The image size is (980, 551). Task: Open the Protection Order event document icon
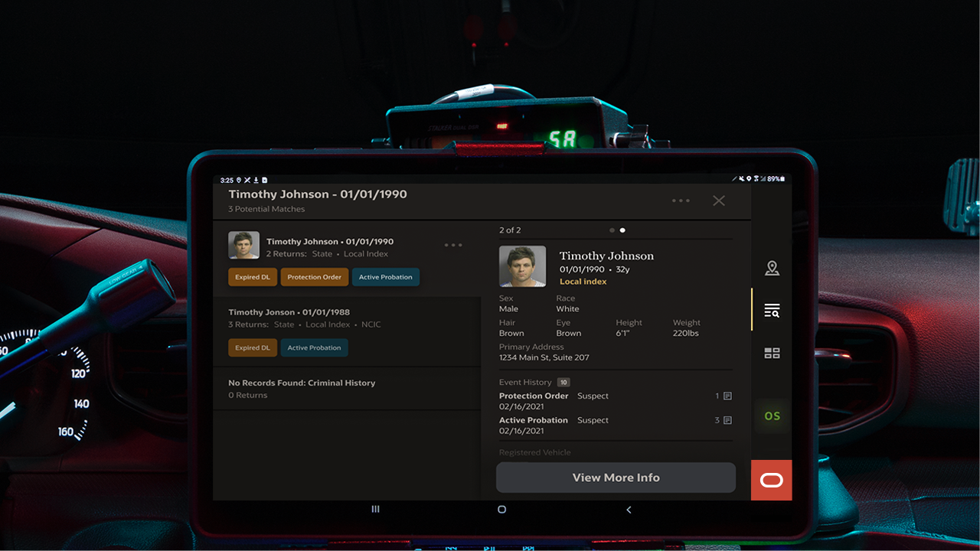[x=727, y=396]
